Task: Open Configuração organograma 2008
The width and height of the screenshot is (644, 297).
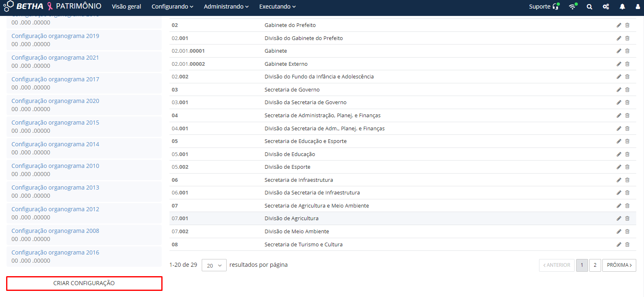Action: [x=55, y=231]
